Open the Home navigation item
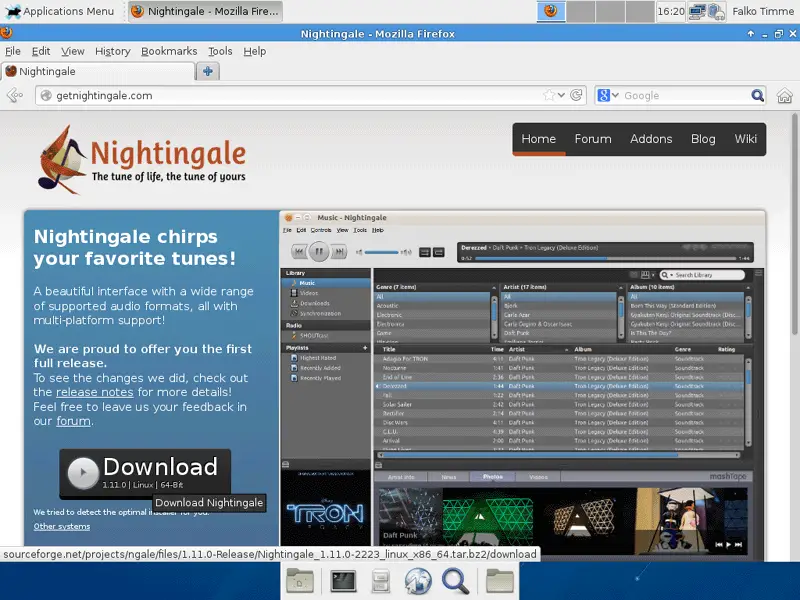Screen dimensions: 800x600 538,139
